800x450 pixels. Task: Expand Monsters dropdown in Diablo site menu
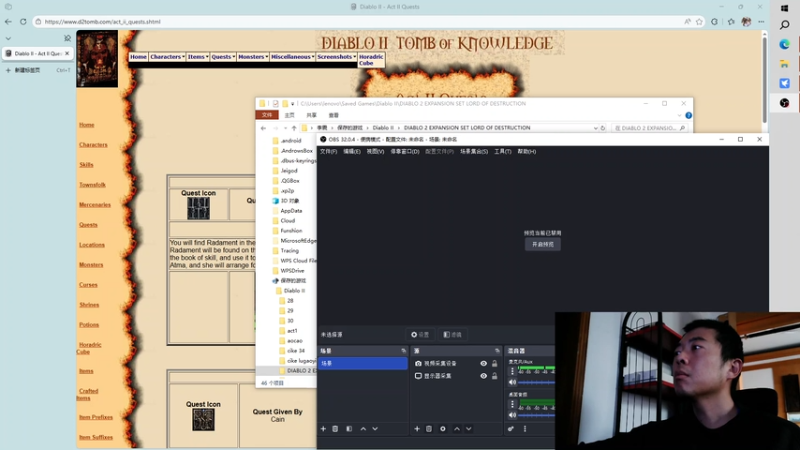[253, 57]
